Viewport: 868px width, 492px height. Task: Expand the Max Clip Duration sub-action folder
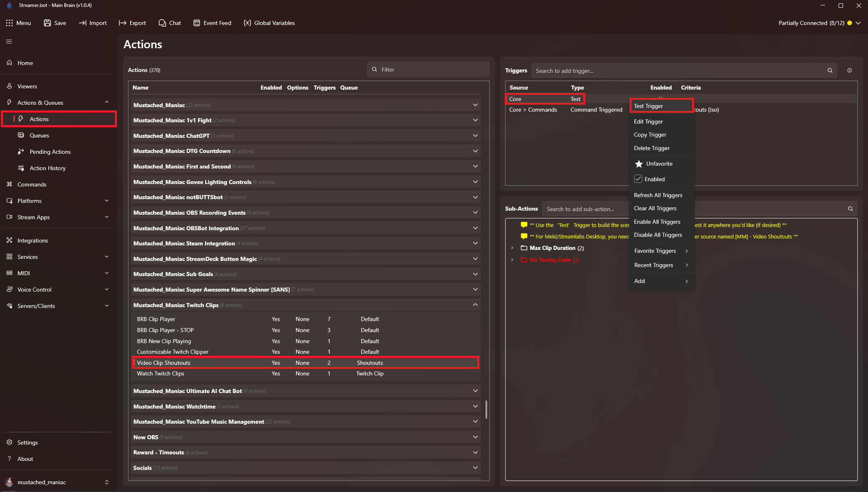512,248
